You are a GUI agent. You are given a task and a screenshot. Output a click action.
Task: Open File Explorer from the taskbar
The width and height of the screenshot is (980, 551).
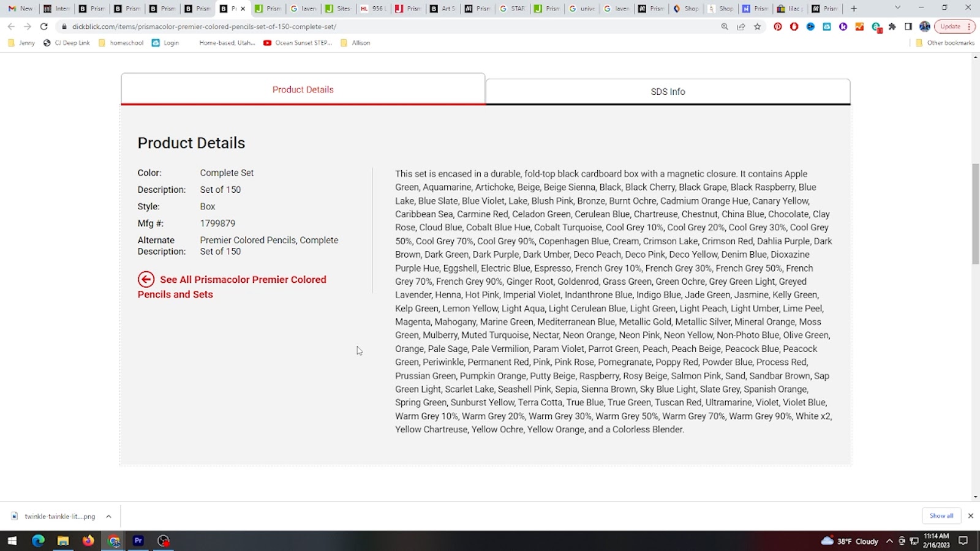pos(63,541)
